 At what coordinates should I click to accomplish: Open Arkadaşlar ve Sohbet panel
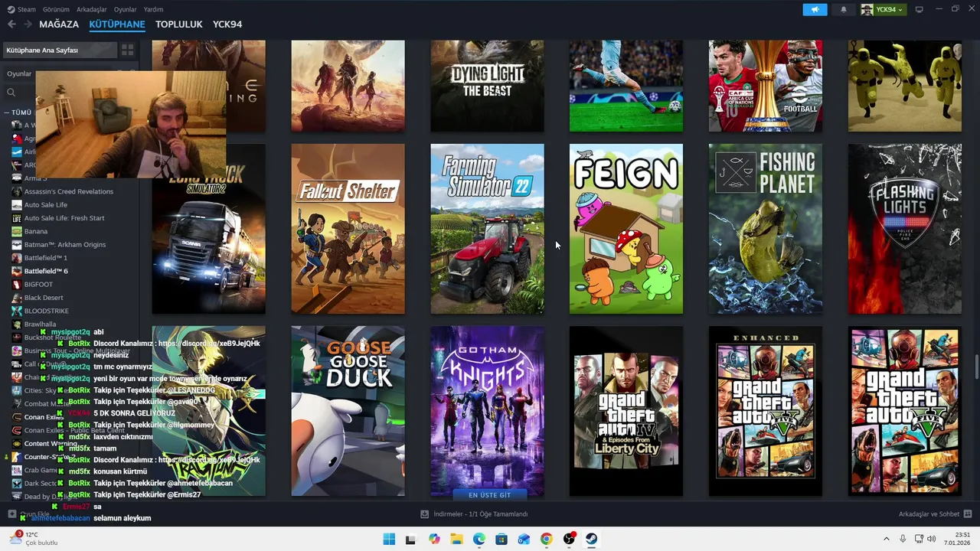point(935,514)
